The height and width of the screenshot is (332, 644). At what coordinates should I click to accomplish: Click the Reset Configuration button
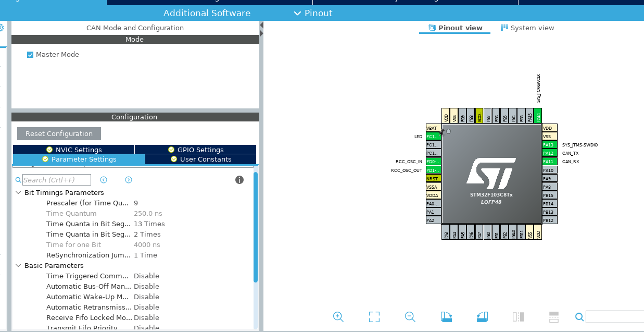coord(59,134)
